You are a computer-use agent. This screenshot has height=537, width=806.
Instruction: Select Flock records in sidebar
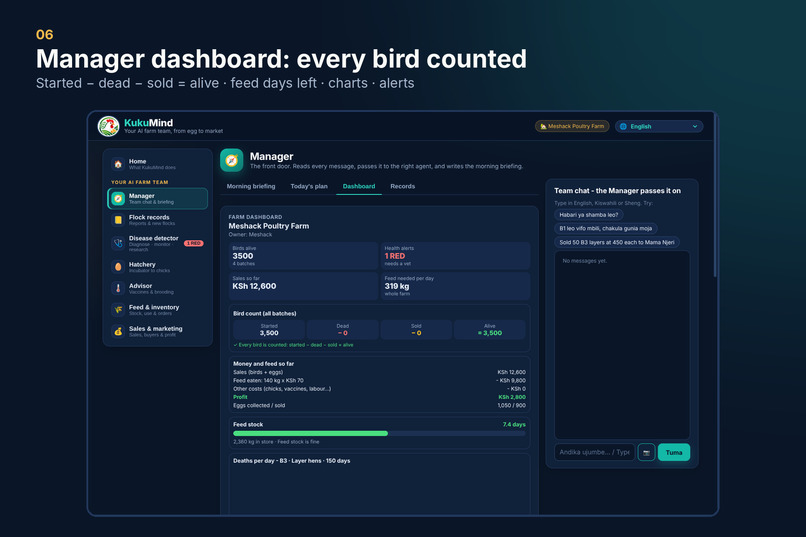click(x=157, y=220)
